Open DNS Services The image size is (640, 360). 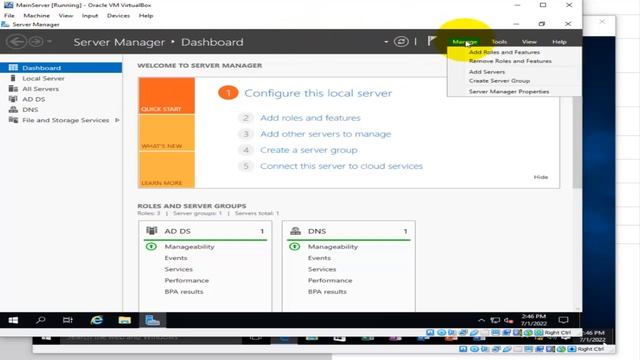(322, 269)
